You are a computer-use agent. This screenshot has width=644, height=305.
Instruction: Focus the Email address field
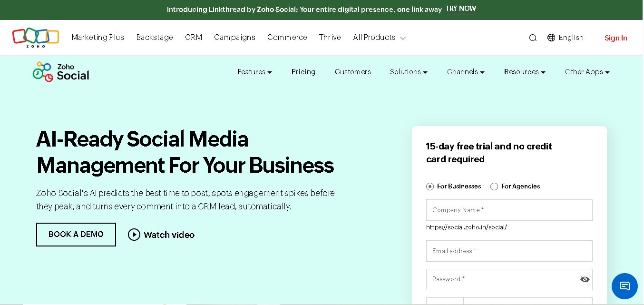pyautogui.click(x=509, y=251)
